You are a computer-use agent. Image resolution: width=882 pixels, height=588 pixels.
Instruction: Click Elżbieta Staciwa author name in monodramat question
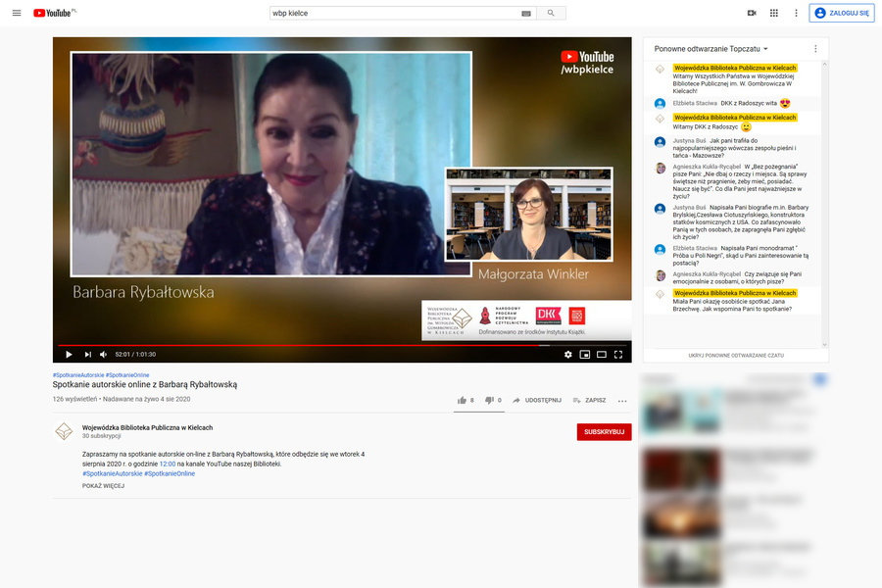tap(695, 248)
